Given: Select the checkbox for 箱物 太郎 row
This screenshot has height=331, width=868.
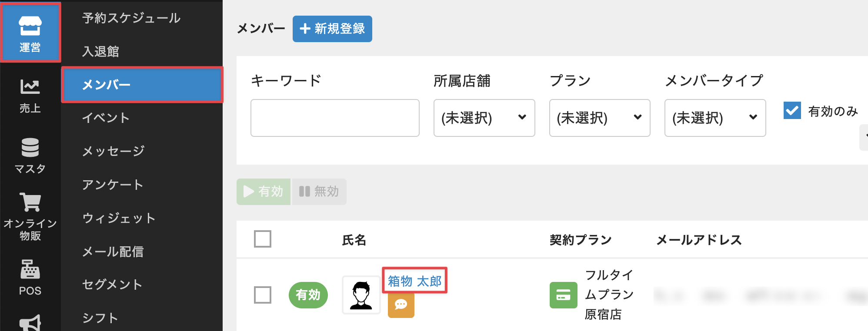Looking at the screenshot, I should pyautogui.click(x=263, y=295).
